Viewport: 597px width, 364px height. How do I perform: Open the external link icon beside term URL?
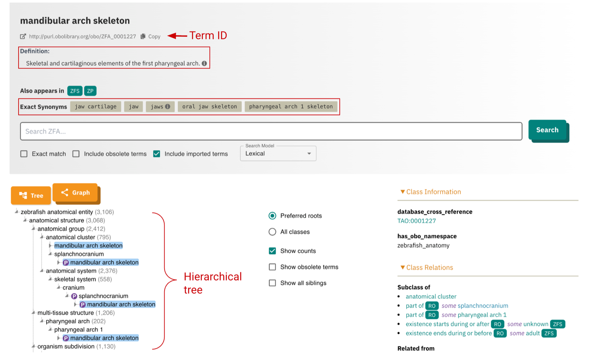[x=23, y=36]
